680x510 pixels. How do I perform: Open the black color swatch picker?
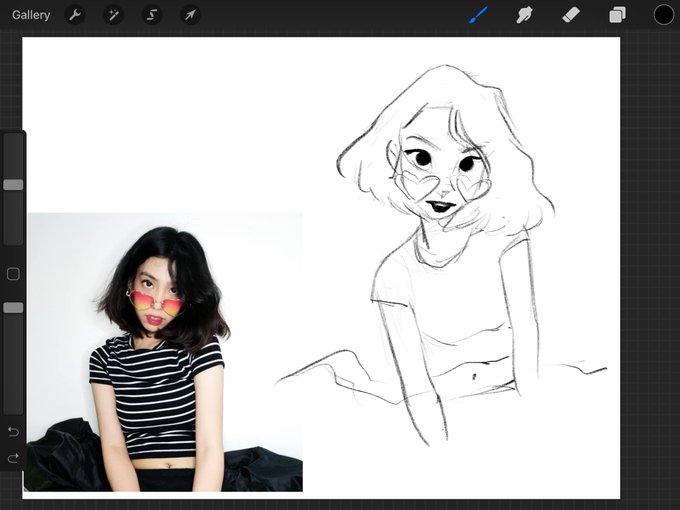664,15
